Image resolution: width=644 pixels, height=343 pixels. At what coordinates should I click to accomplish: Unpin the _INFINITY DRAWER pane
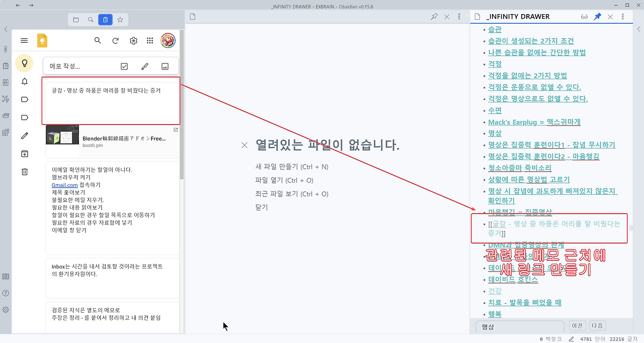pos(597,17)
